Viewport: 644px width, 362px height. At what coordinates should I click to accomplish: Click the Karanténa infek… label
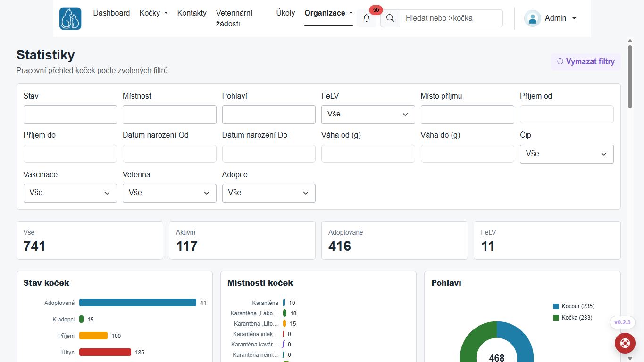pyautogui.click(x=256, y=334)
